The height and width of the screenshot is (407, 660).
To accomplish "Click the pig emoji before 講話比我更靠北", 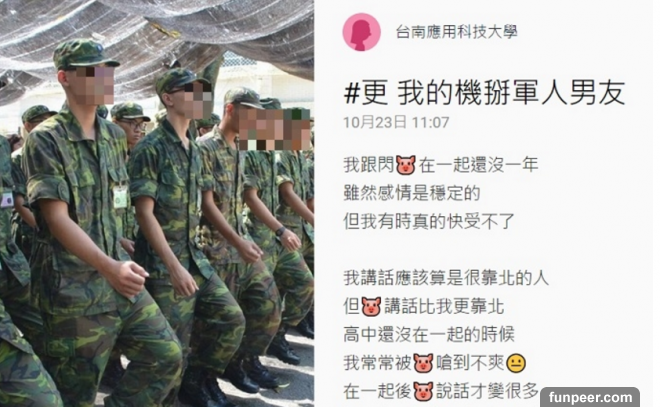I will pyautogui.click(x=371, y=306).
